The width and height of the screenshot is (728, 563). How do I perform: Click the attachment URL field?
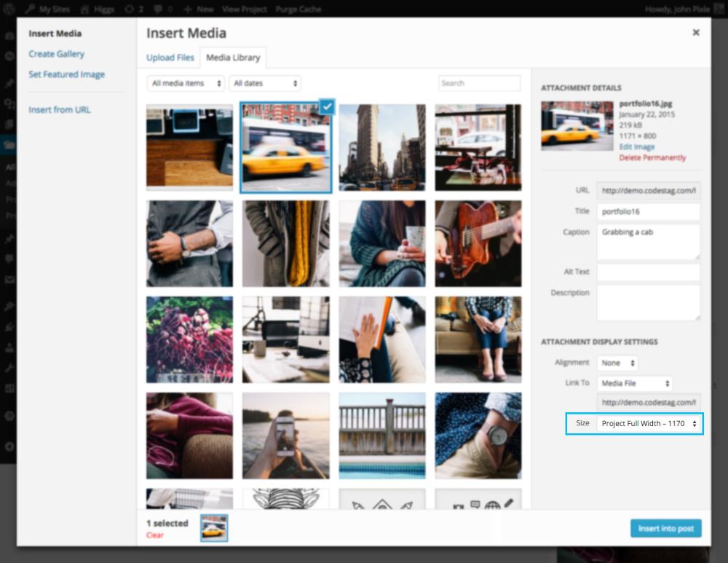(x=648, y=190)
